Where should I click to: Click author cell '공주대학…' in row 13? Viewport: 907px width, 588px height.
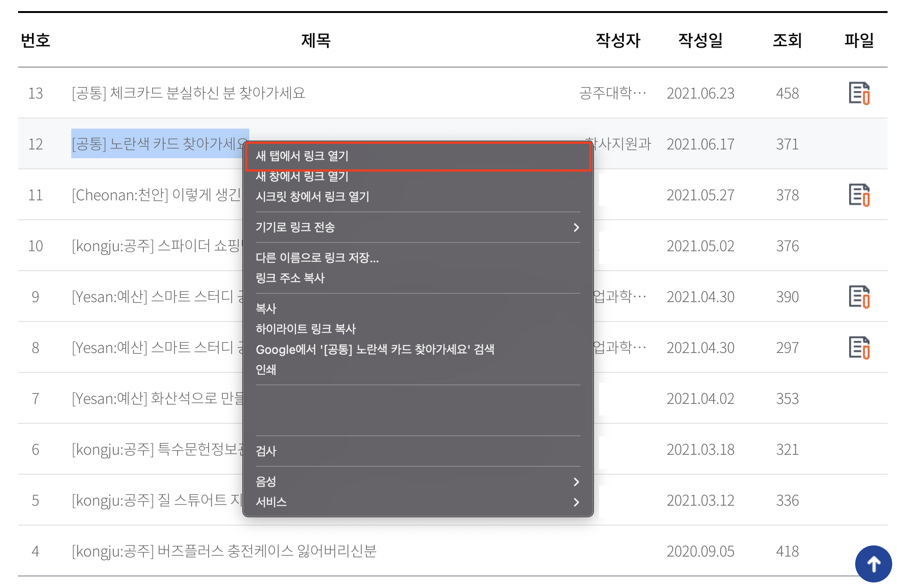[x=613, y=93]
